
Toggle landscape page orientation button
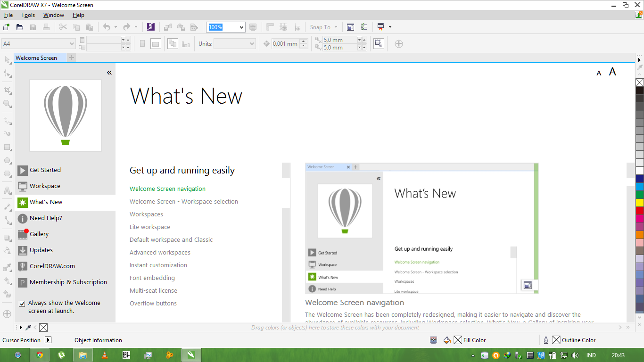tap(156, 44)
